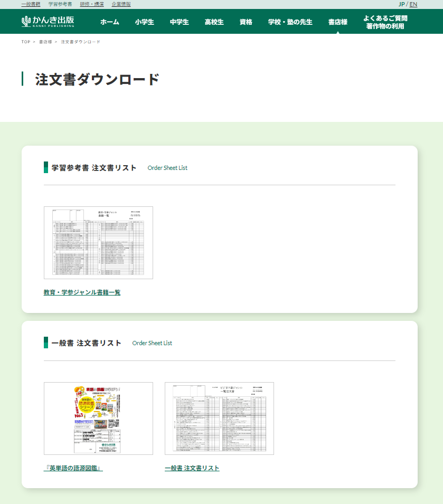Image resolution: width=443 pixels, height=504 pixels.
Task: Click the かんき出版 logo
Action: point(48,22)
